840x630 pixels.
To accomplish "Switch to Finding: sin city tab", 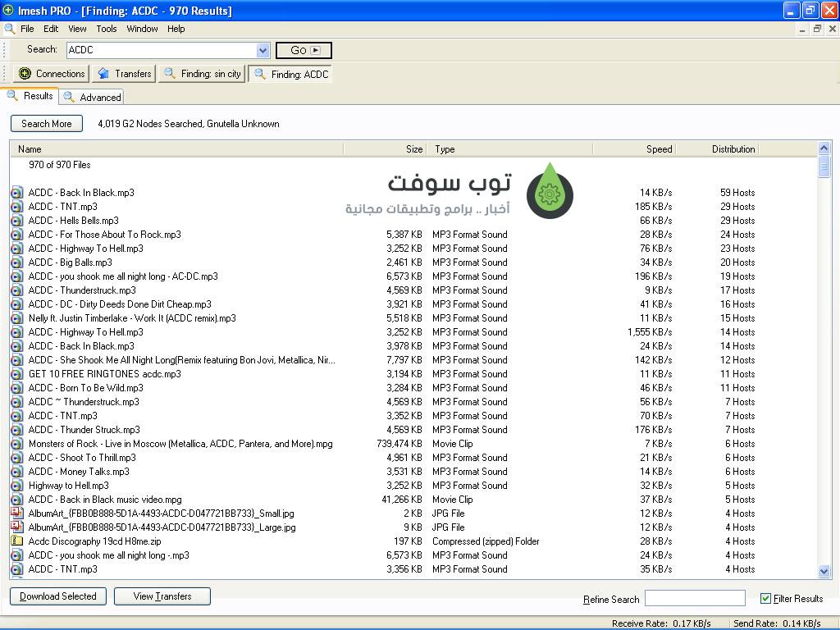I will point(202,74).
